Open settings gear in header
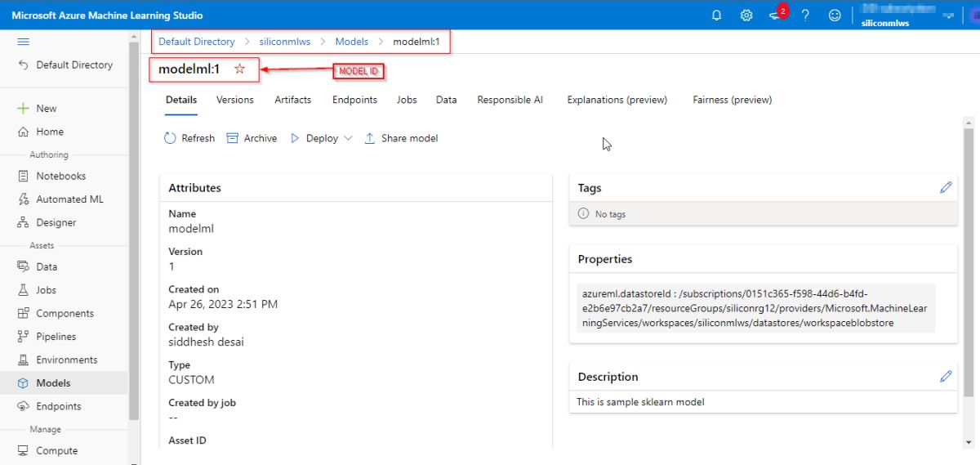980x465 pixels. [x=746, y=15]
